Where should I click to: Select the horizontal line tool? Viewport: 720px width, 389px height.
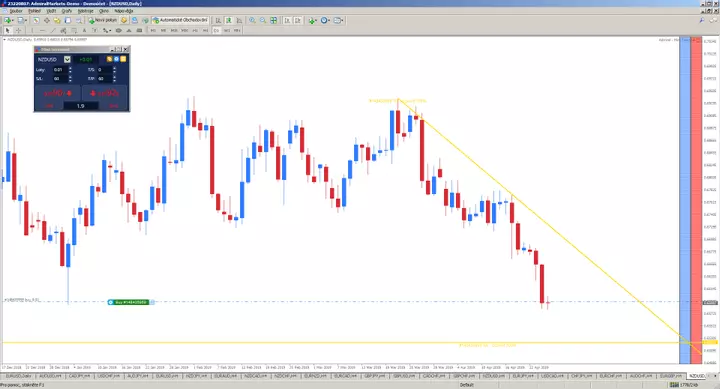tap(42, 30)
